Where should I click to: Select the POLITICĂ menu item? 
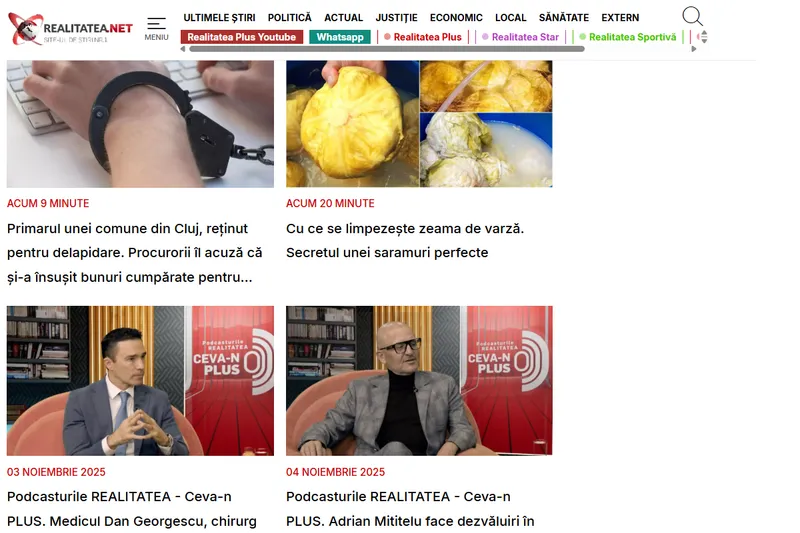290,18
